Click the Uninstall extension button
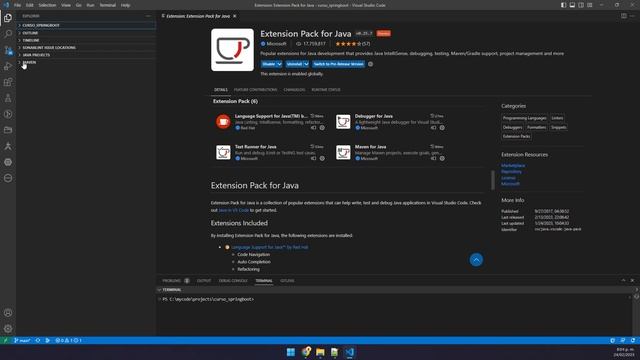This screenshot has width=640, height=360. (294, 64)
